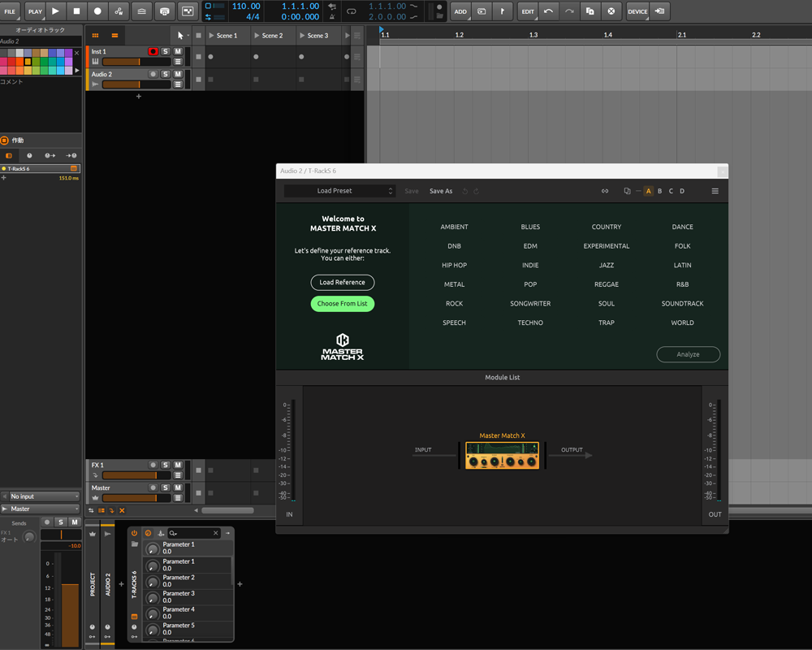Solo the Audio 2 track
The image size is (812, 650).
point(165,74)
